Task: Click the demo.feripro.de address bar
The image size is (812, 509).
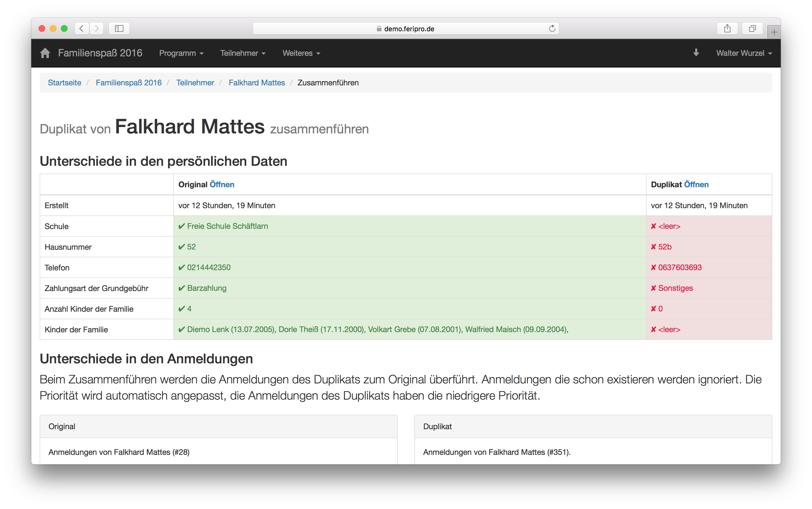Action: coord(405,29)
